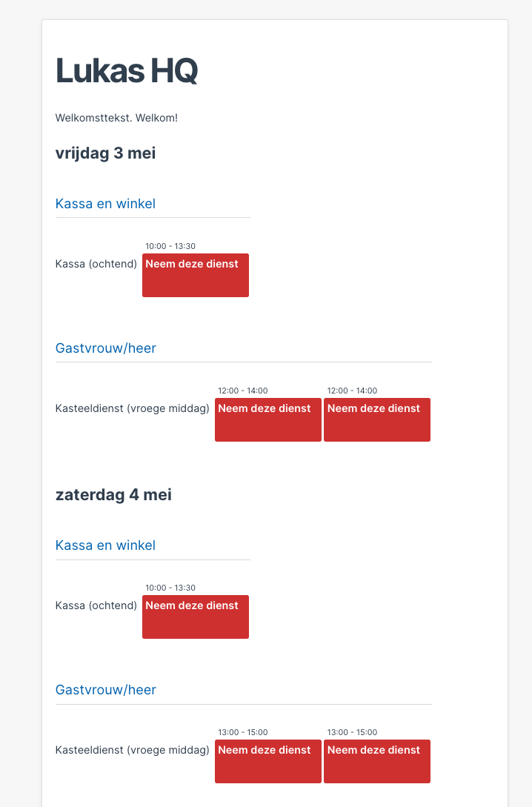
Task: Open the Gastvrouw/heer link under zaterdag
Action: click(x=105, y=689)
